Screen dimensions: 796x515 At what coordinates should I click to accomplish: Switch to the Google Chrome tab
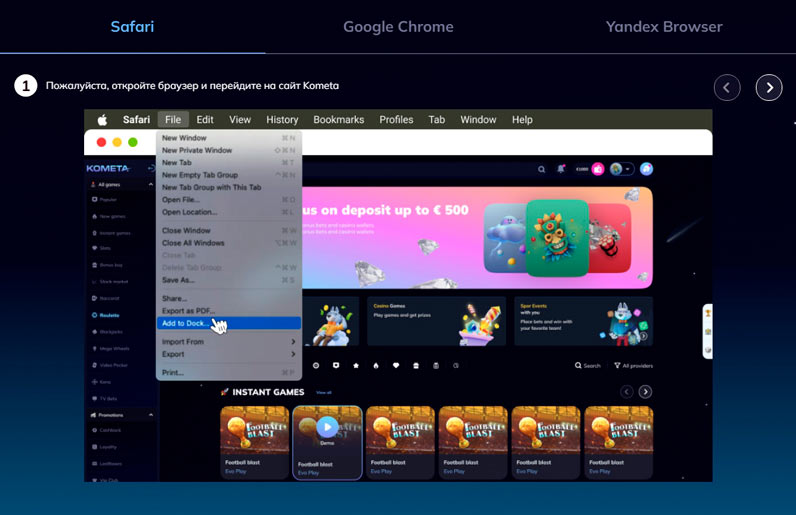pos(398,27)
